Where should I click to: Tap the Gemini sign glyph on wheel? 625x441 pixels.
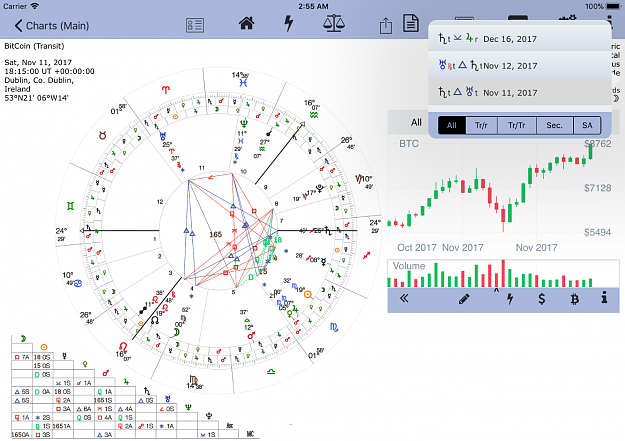pyautogui.click(x=71, y=206)
